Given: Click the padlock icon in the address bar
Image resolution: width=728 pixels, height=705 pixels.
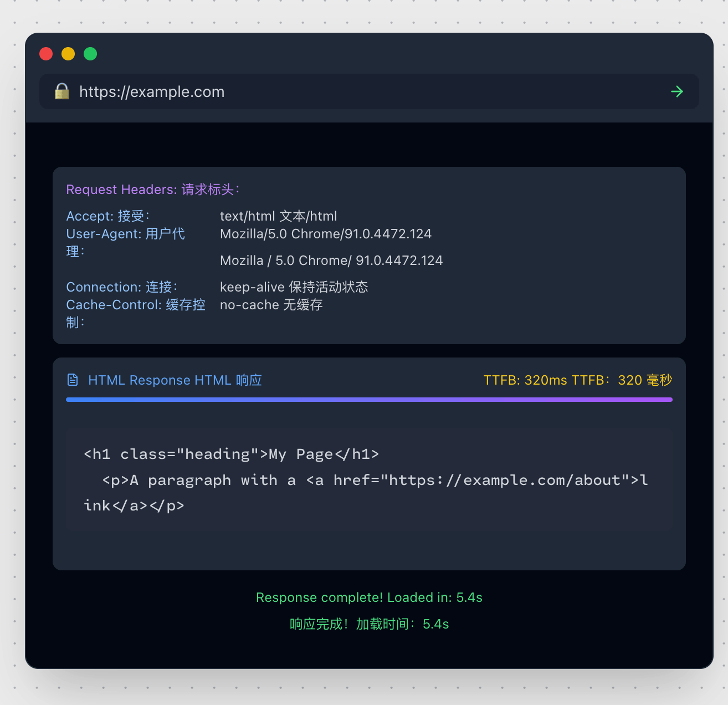Looking at the screenshot, I should click(x=62, y=91).
